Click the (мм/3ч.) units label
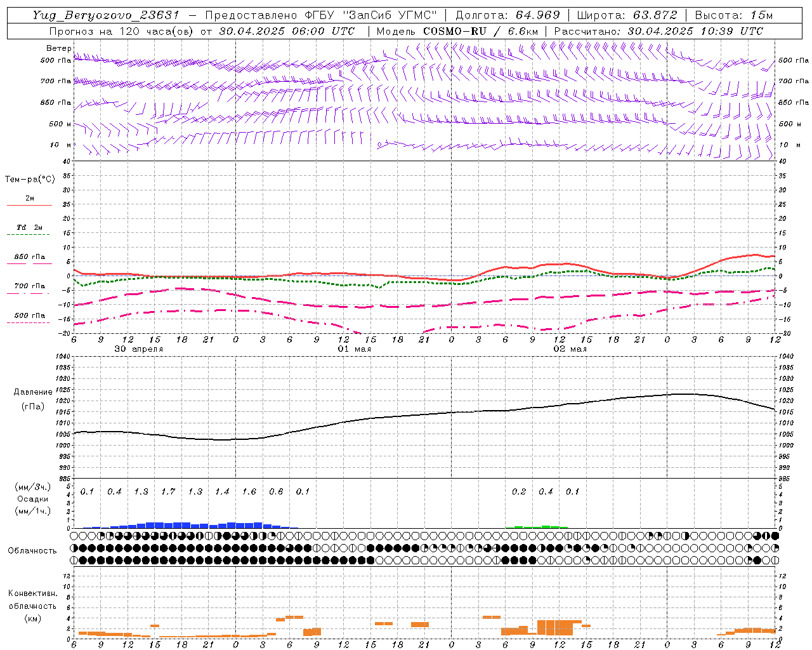Screen dimensions: 812x650 [x=33, y=487]
